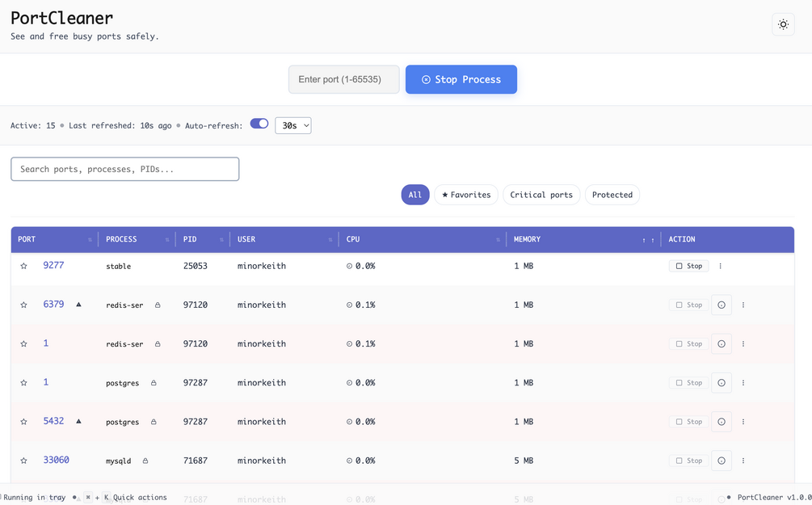Click the CPU clock icon in the mysqld row
The width and height of the screenshot is (812, 505).
(x=350, y=461)
